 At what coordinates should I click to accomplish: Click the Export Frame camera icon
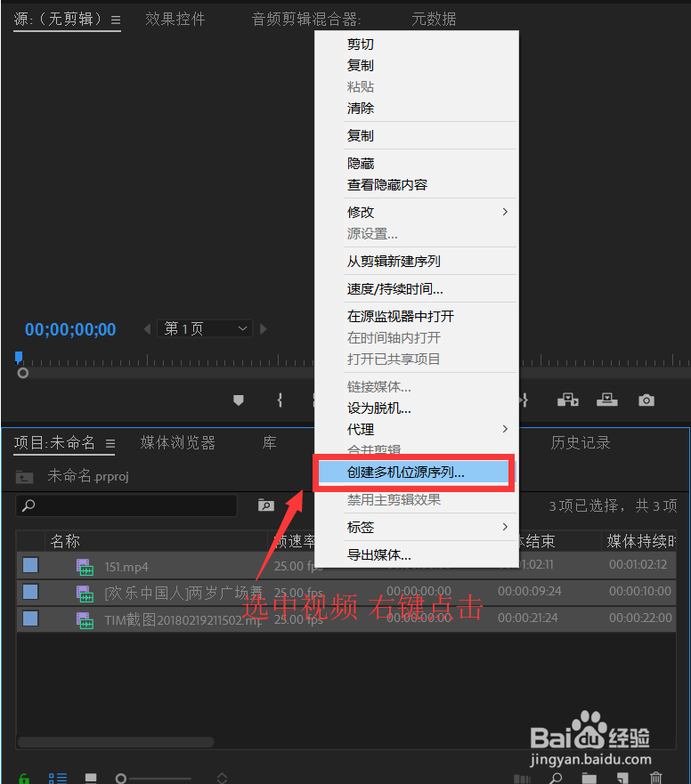pos(646,400)
